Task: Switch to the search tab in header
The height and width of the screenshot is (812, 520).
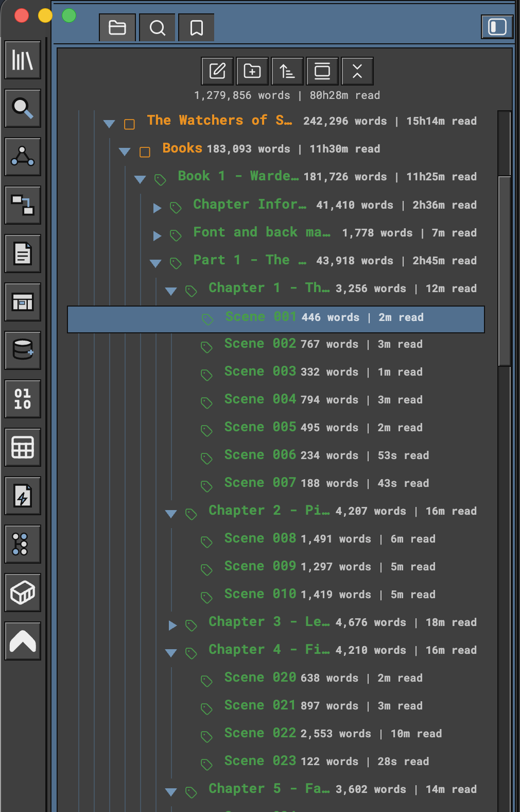Action: (x=157, y=27)
